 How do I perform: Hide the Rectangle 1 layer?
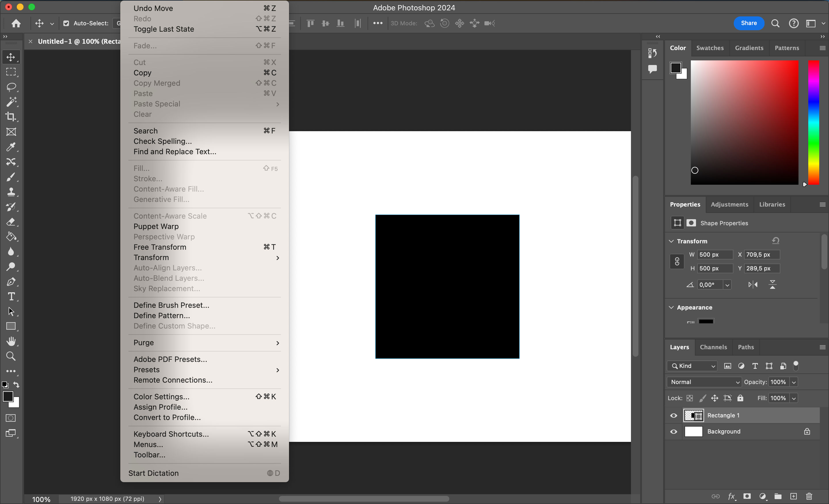click(x=673, y=415)
